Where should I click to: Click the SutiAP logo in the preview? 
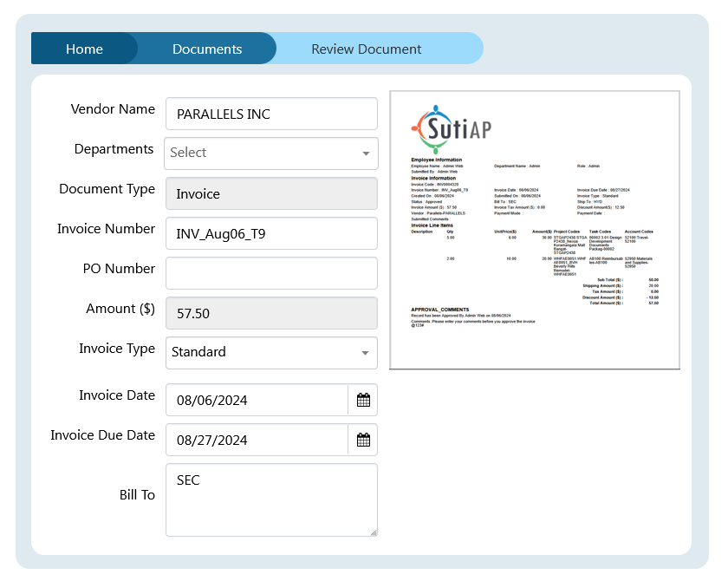[x=449, y=130]
